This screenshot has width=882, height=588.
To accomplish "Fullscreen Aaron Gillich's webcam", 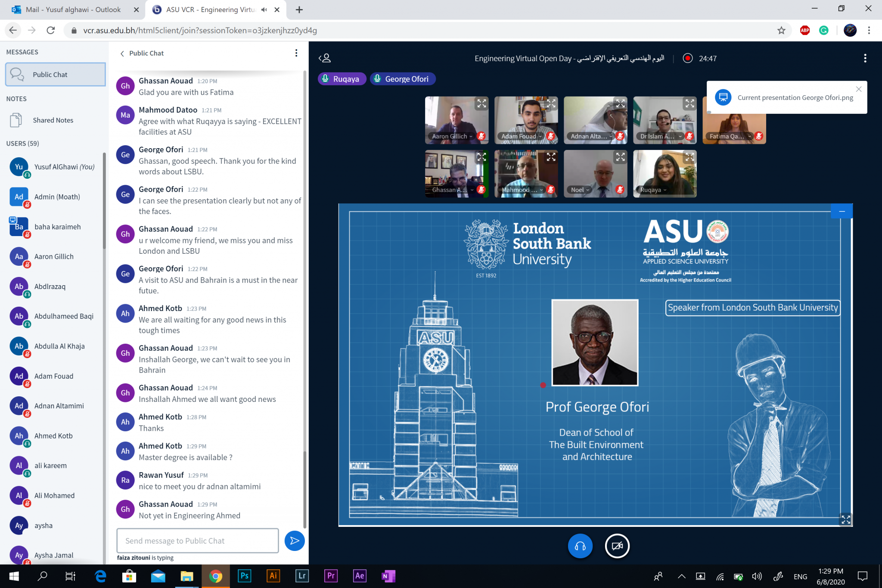I will click(x=481, y=103).
